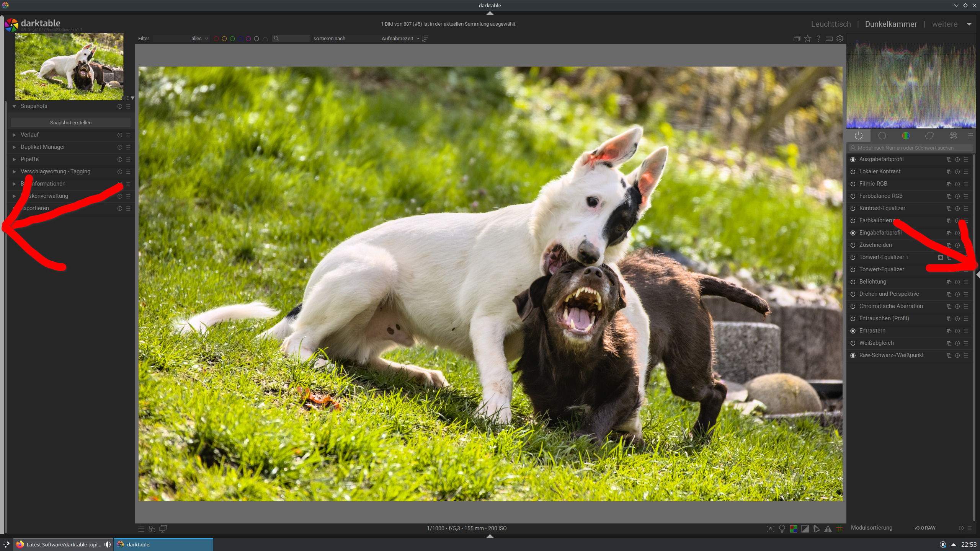Open the color modules group icon
Viewport: 980px width, 551px height.
click(x=905, y=135)
